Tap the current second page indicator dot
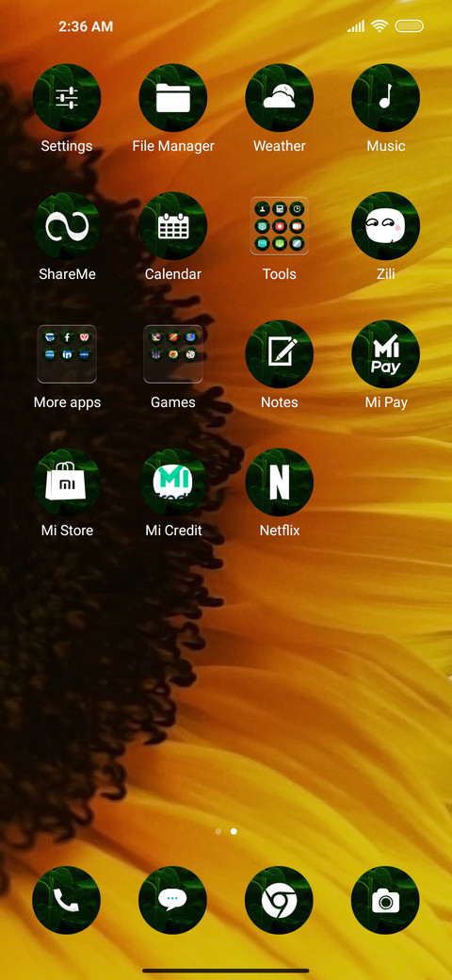The width and height of the screenshot is (452, 980). [234, 831]
